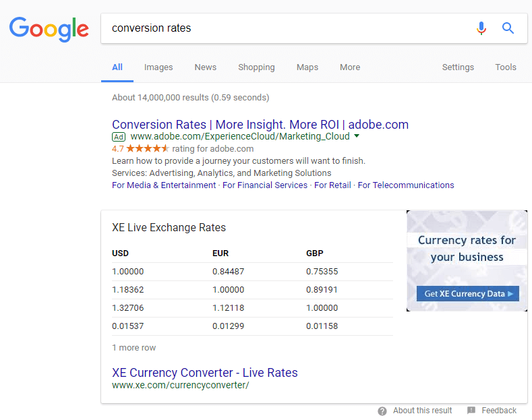
Task: Open the Shopping results tab
Action: [x=256, y=67]
